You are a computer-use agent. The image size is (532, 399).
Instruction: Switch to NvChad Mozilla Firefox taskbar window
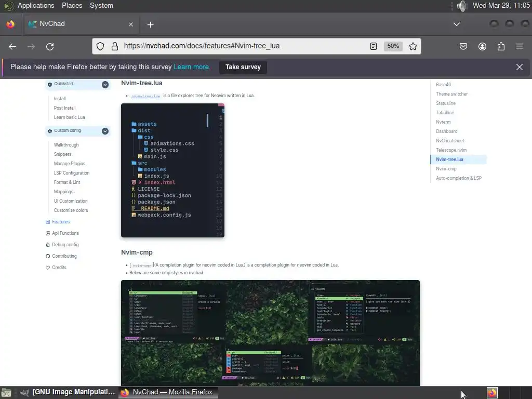(x=168, y=392)
